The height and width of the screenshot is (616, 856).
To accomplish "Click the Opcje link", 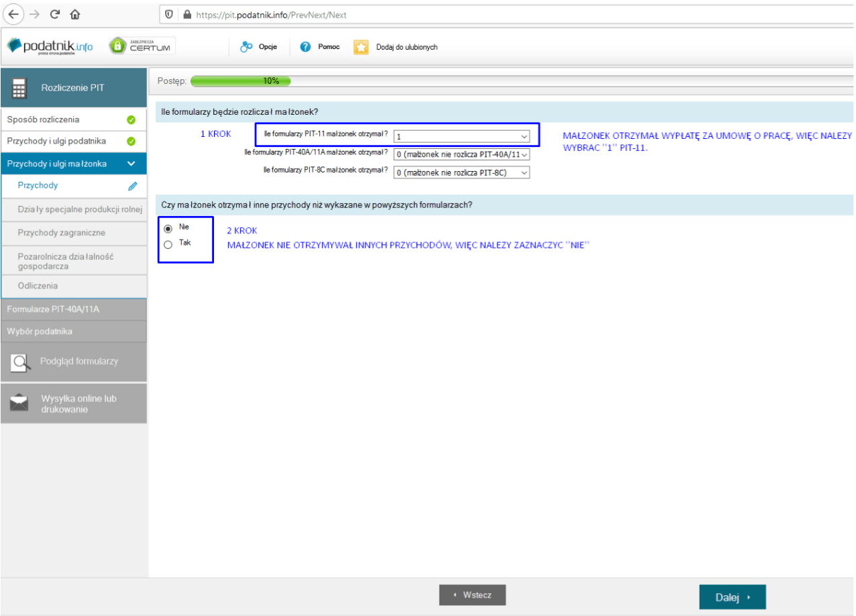I will tap(268, 47).
